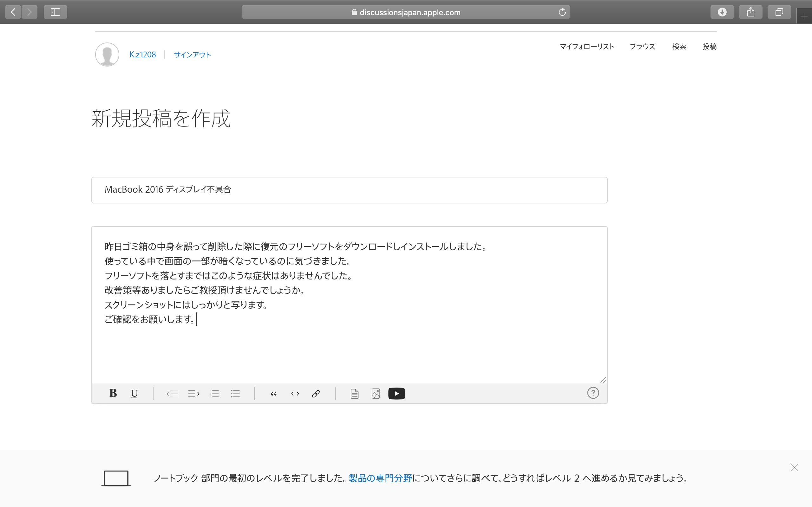Embed a YouTube video
The image size is (812, 507).
click(x=396, y=393)
